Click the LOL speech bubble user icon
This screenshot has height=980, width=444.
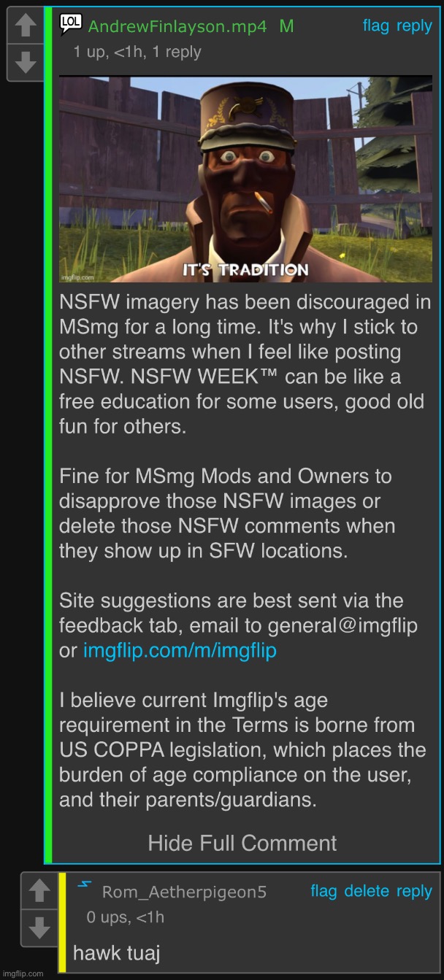pos(71,24)
